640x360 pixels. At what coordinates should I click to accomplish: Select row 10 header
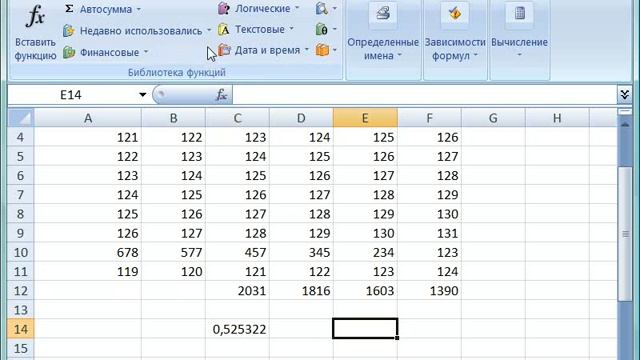tap(20, 252)
